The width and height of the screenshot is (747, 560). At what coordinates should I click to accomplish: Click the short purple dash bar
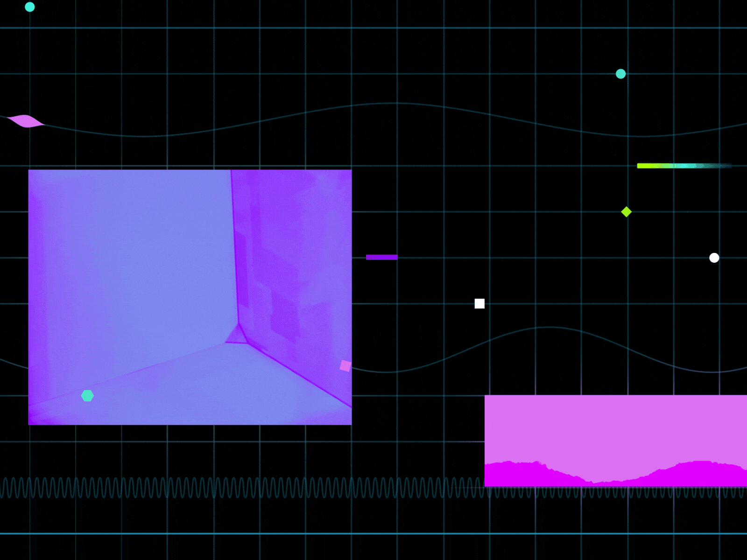point(382,257)
